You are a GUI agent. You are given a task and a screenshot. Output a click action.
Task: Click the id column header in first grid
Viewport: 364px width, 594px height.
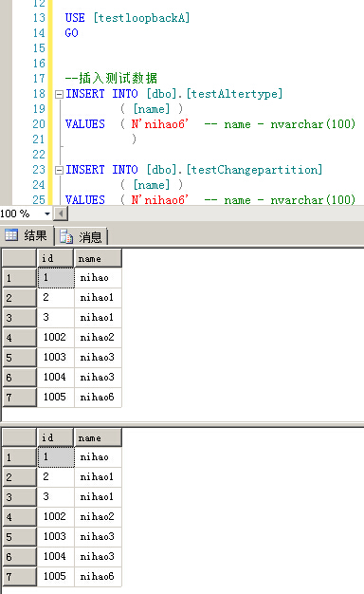click(x=55, y=258)
